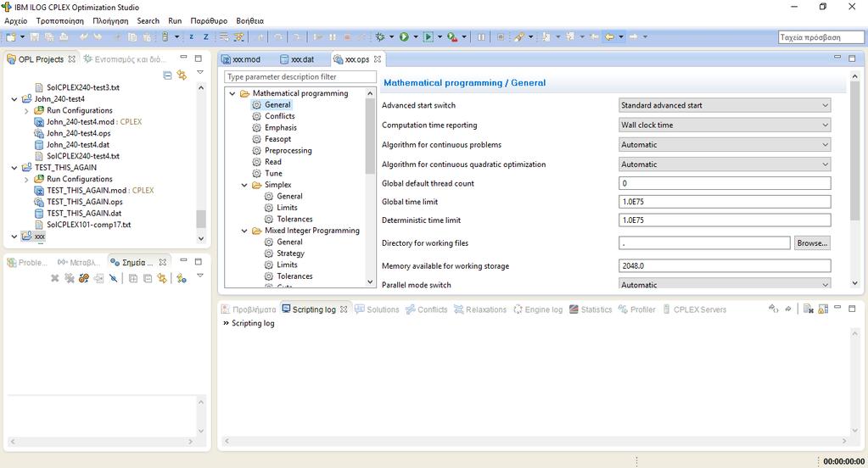Maximize the editor area panel

coord(852,58)
